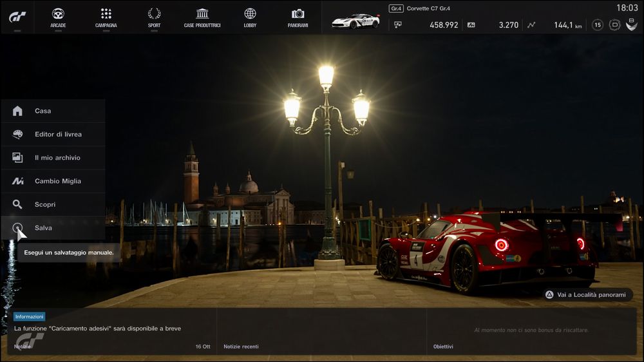Open the Campagna mode grid icon

106,14
